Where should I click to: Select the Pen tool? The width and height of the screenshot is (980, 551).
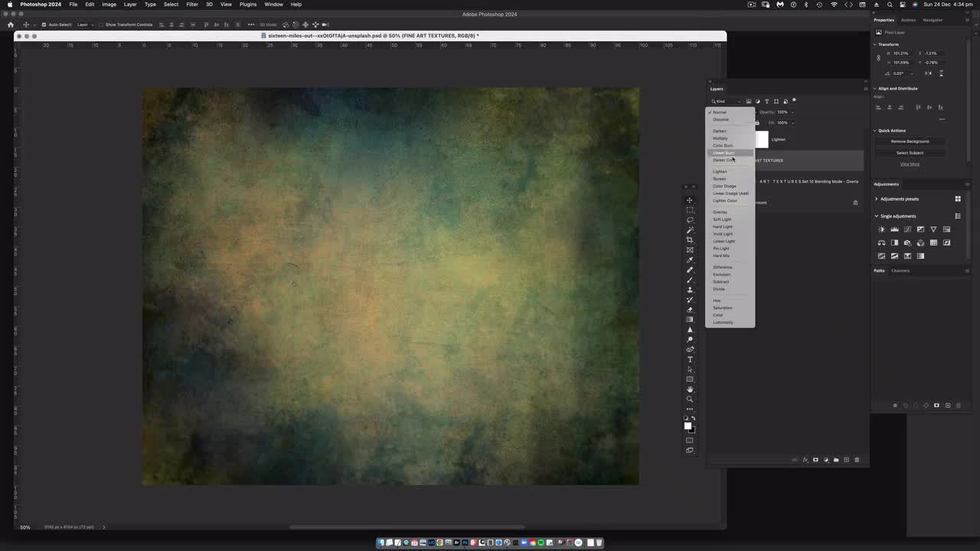(690, 349)
